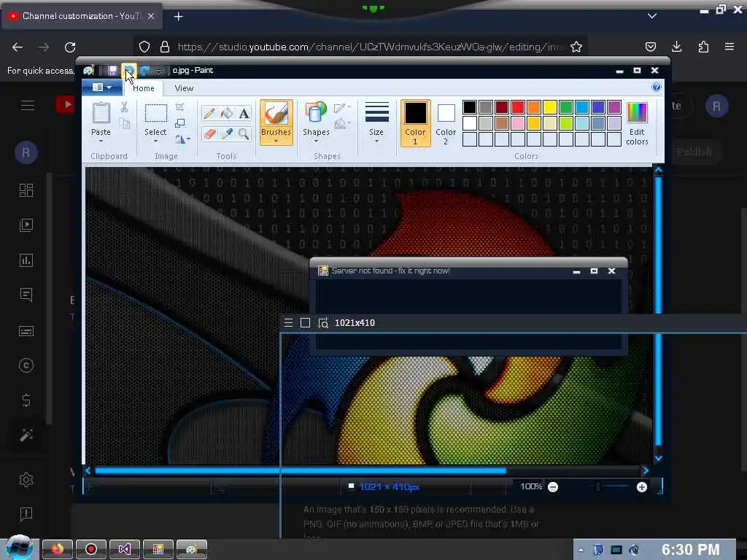The height and width of the screenshot is (560, 747).
Task: Select the Magnifier tool in Paint
Action: tap(244, 134)
